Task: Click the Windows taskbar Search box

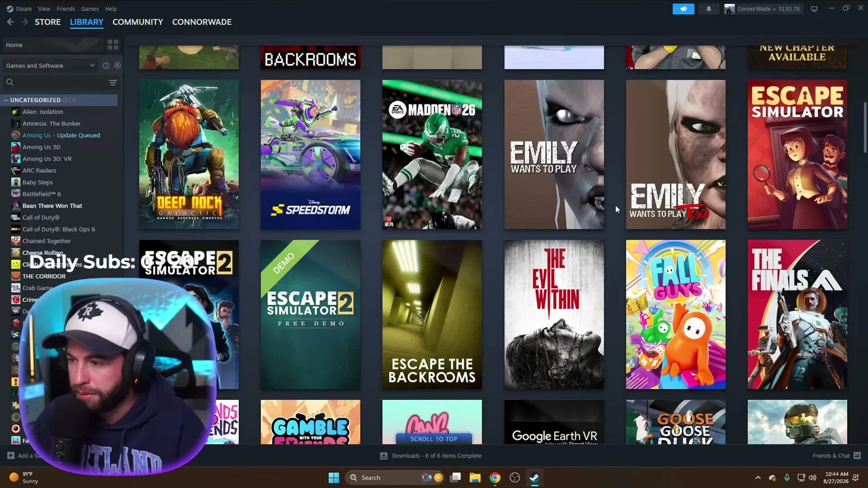Action: pos(395,478)
